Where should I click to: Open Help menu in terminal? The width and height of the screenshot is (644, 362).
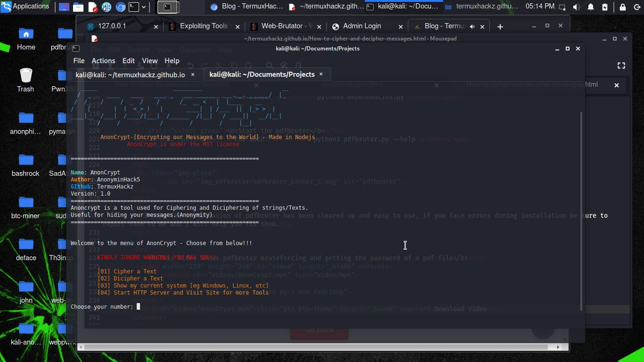click(x=172, y=61)
